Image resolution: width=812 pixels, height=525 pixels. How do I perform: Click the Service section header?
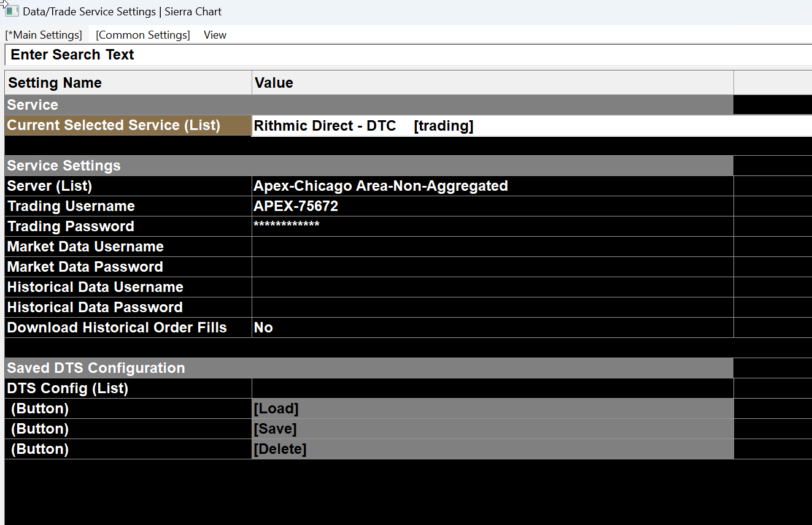coord(369,105)
